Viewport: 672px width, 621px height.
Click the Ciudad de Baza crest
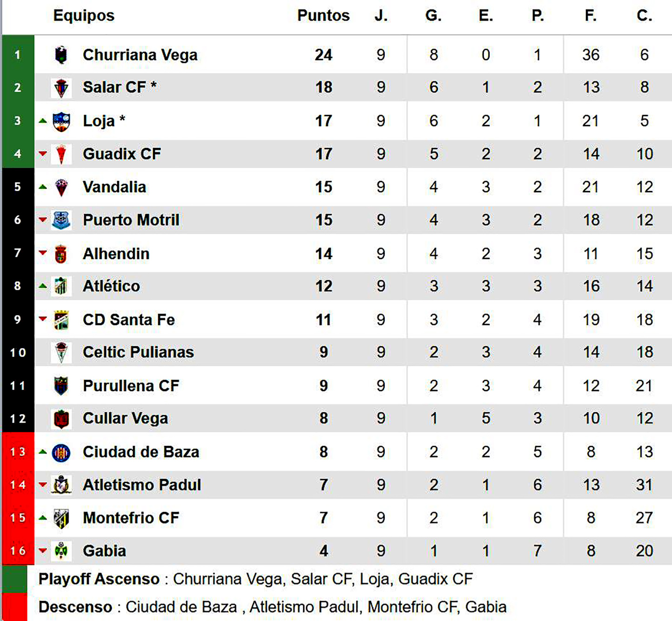click(61, 452)
